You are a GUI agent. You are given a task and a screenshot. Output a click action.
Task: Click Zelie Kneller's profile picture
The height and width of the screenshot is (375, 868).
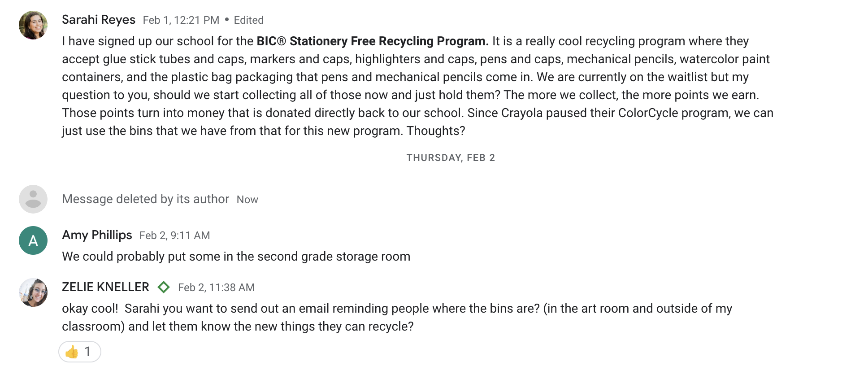point(33,292)
